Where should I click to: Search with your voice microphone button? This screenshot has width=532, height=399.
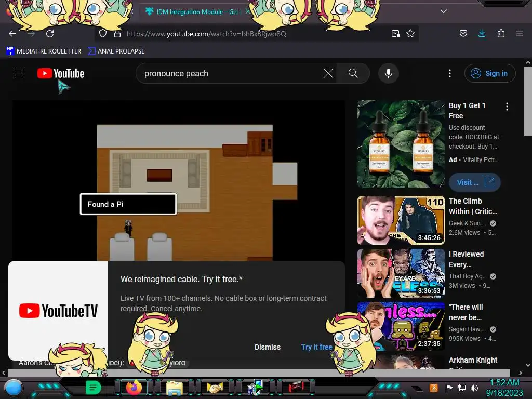point(389,73)
